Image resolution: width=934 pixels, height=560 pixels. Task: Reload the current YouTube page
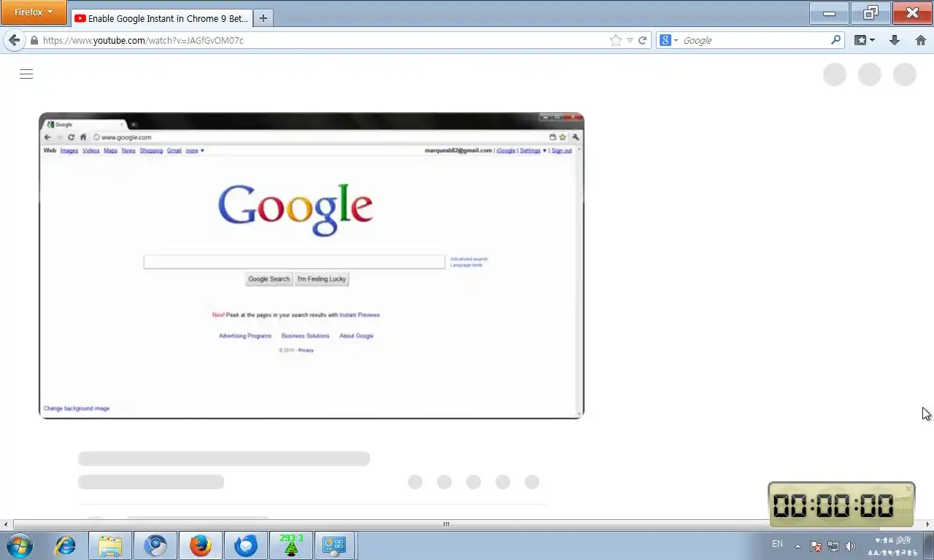click(x=643, y=41)
